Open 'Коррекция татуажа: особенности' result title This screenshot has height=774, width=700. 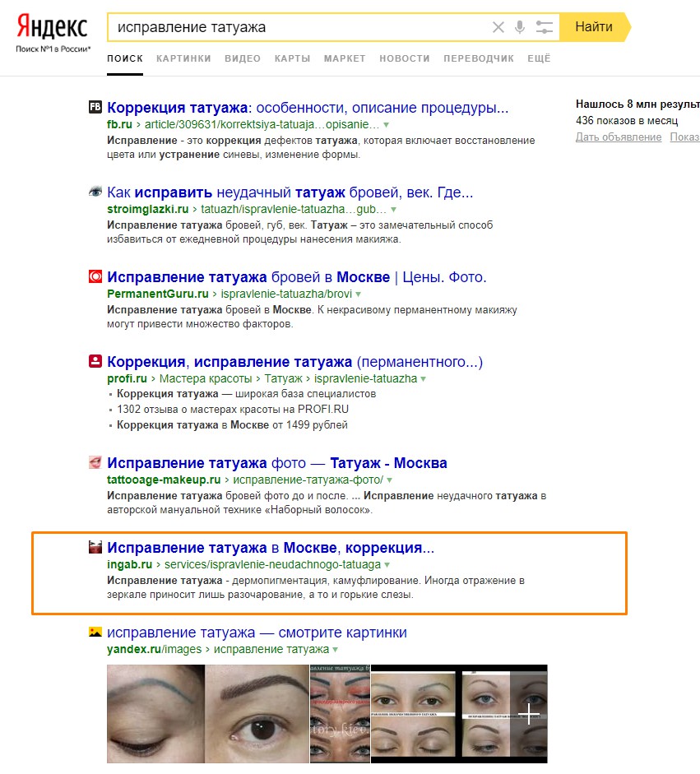point(308,107)
